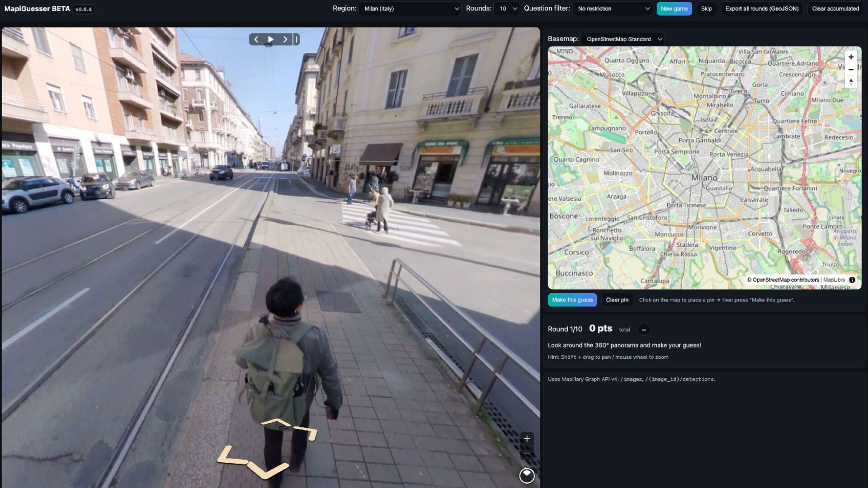Open the Region dropdown showing Milan
868x488 pixels.
[410, 9]
